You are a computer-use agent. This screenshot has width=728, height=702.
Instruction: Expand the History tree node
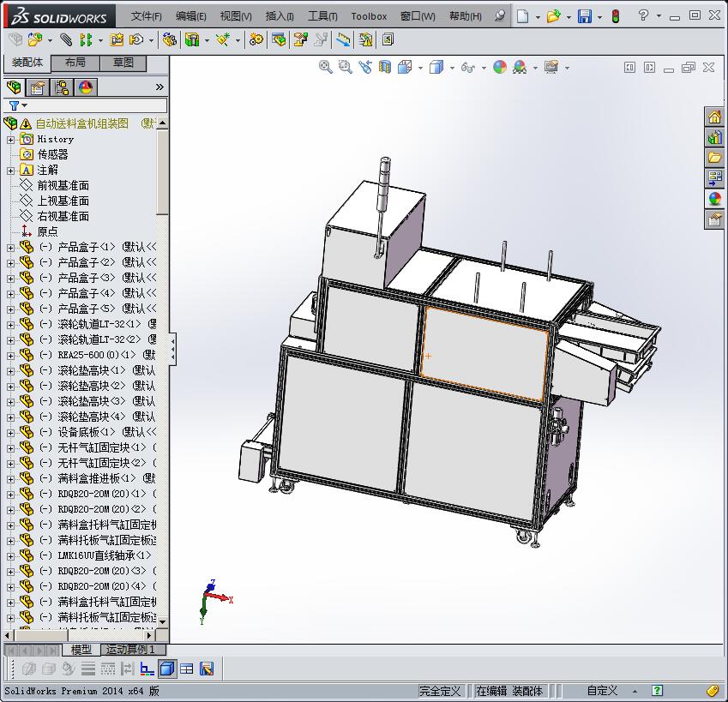click(10, 139)
